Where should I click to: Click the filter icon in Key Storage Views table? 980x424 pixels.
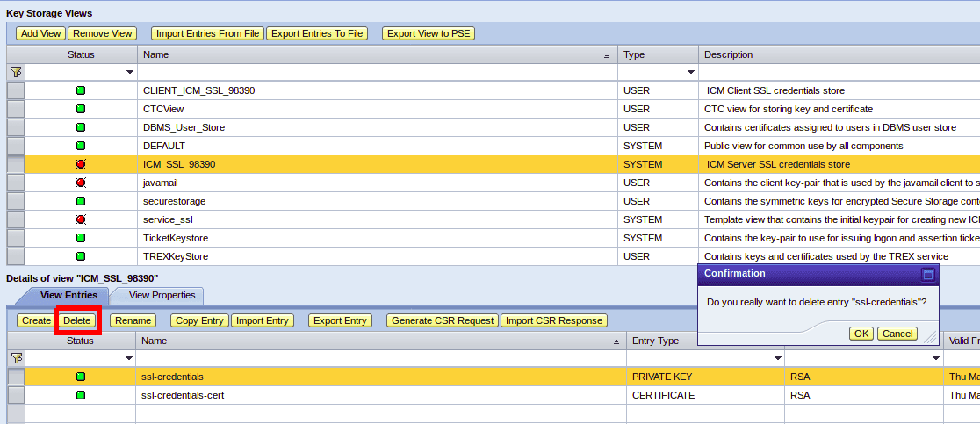[16, 72]
